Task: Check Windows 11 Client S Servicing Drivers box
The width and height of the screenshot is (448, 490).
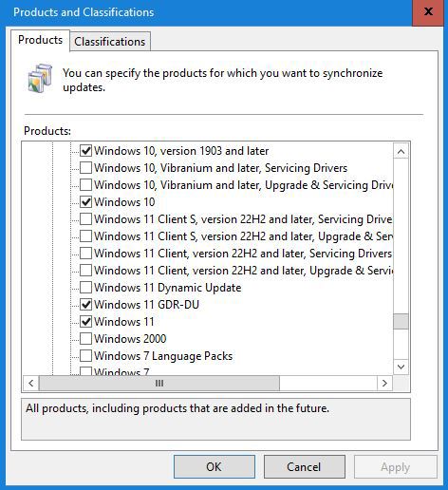Action: click(x=85, y=219)
